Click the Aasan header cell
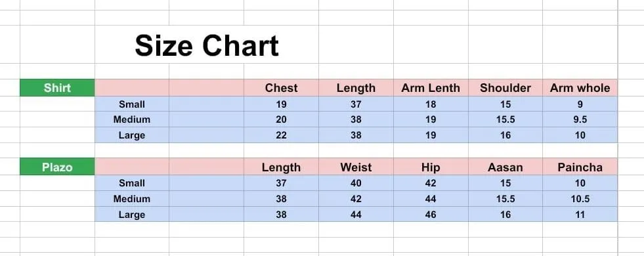 [505, 167]
